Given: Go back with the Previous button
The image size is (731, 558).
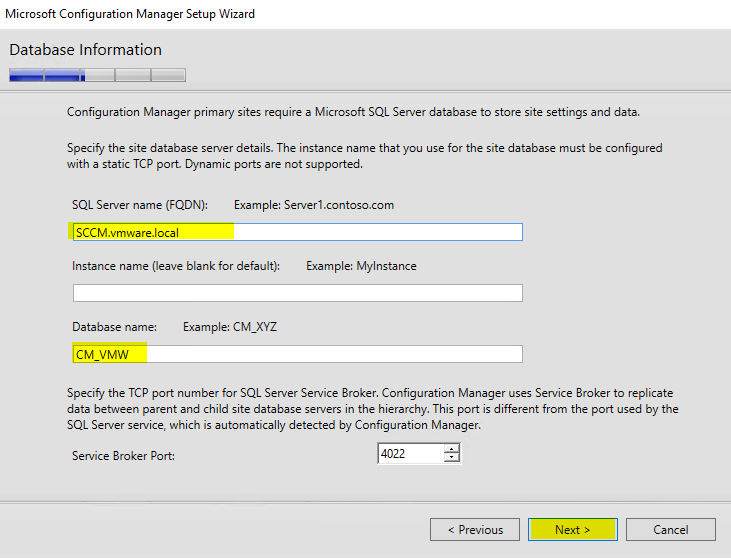Looking at the screenshot, I should 474,529.
